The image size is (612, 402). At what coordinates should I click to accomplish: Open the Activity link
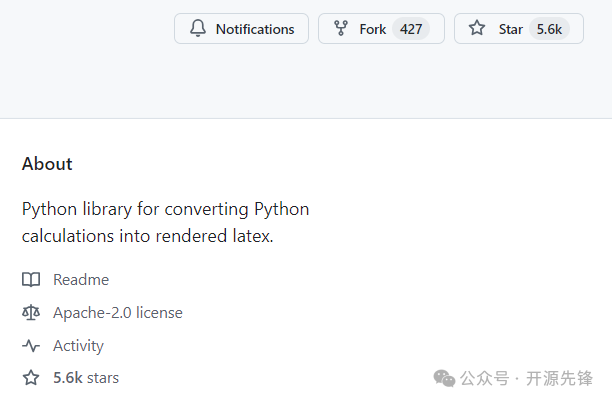pos(78,346)
